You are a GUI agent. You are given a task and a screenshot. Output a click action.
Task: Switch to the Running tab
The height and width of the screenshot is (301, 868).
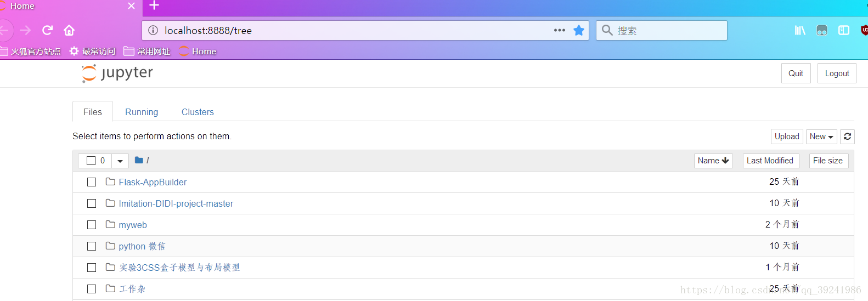click(x=142, y=112)
